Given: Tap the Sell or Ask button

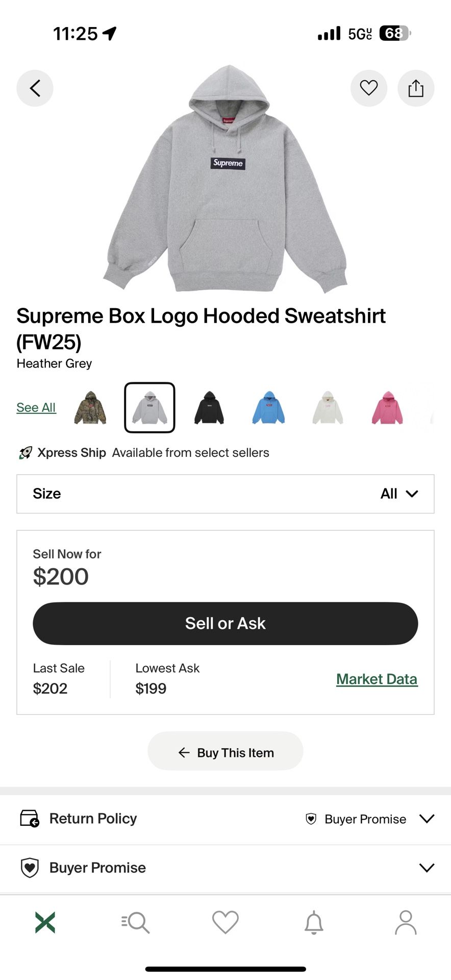Looking at the screenshot, I should (225, 623).
